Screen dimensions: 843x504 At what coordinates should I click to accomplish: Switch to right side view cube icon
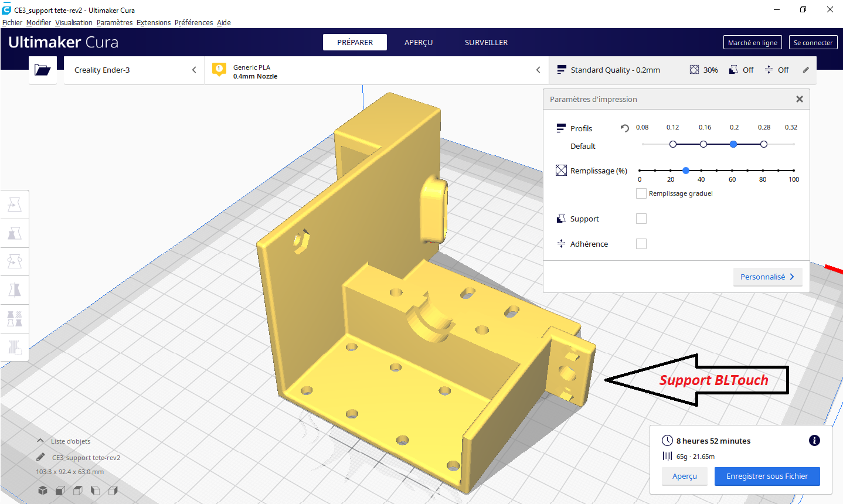113,491
